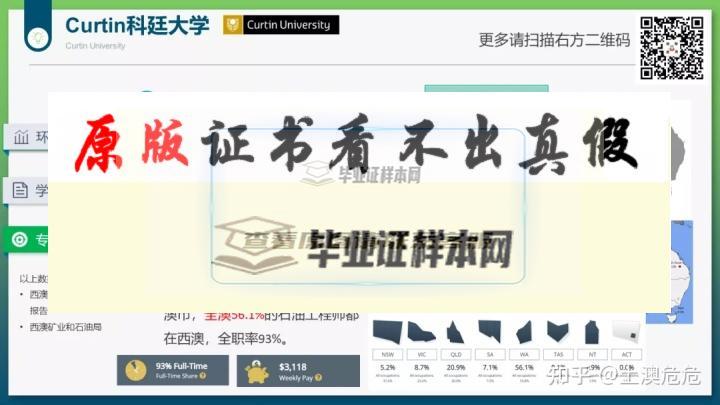Click the QLD state label
720x405 pixels.
point(456,354)
